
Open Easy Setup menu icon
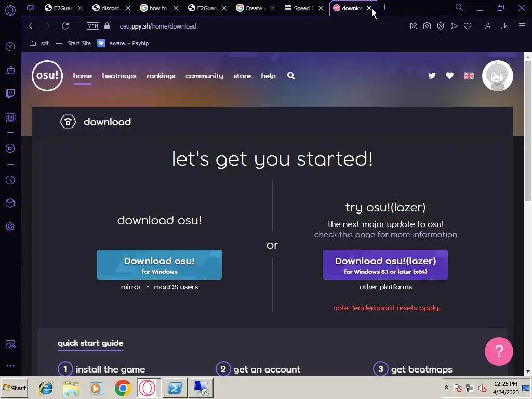[522, 26]
